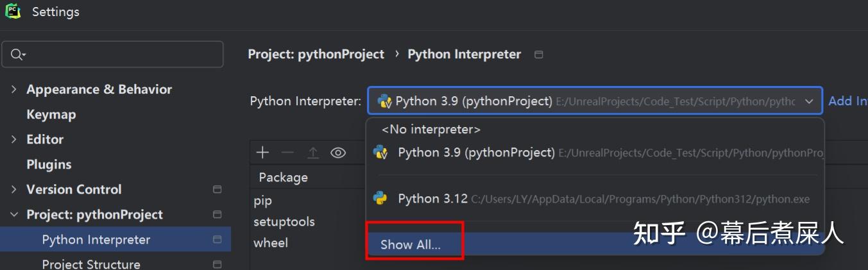
Task: Open the Plugins settings page
Action: pos(49,165)
